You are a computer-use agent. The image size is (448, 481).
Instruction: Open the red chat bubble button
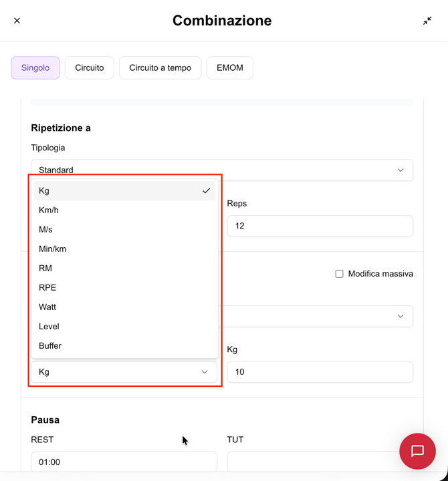click(417, 451)
